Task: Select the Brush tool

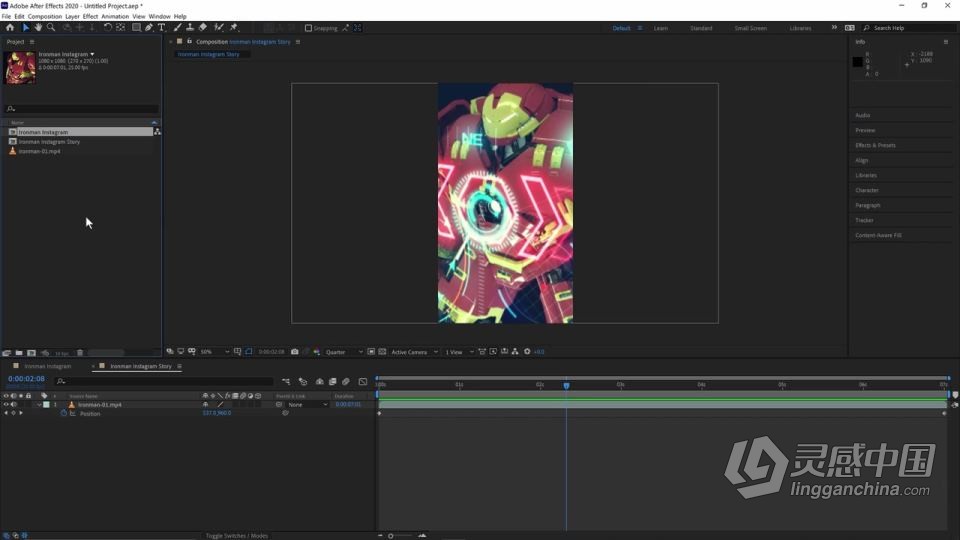Action: point(178,28)
